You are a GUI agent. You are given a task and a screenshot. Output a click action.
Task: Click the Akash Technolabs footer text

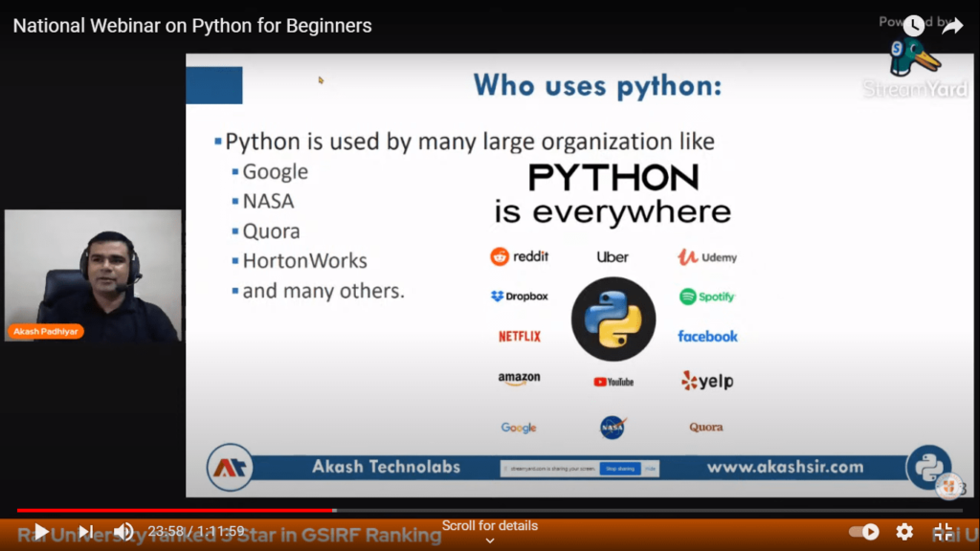point(387,467)
